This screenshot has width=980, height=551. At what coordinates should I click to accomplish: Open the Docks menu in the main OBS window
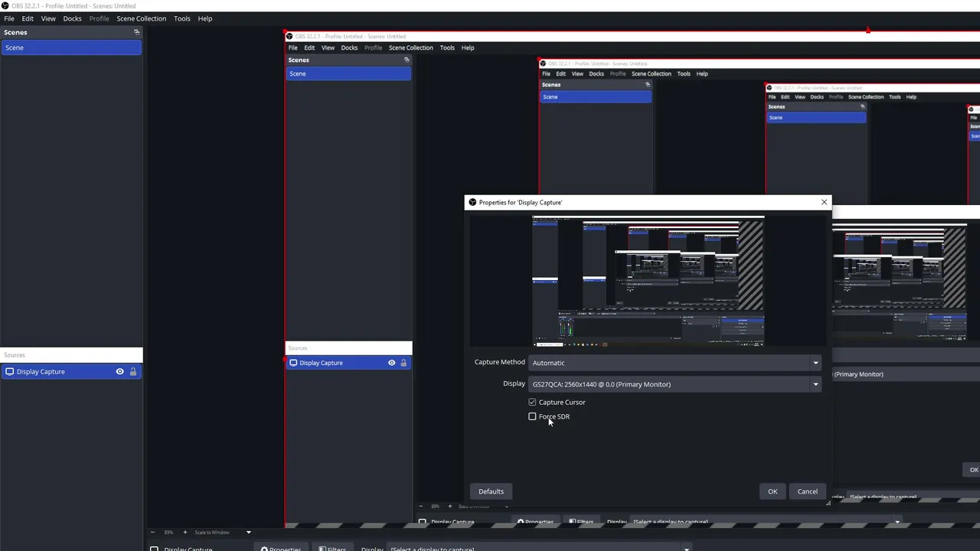(72, 18)
